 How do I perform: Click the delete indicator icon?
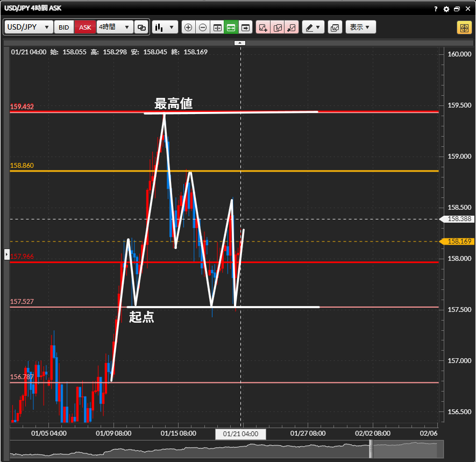(x=292, y=27)
